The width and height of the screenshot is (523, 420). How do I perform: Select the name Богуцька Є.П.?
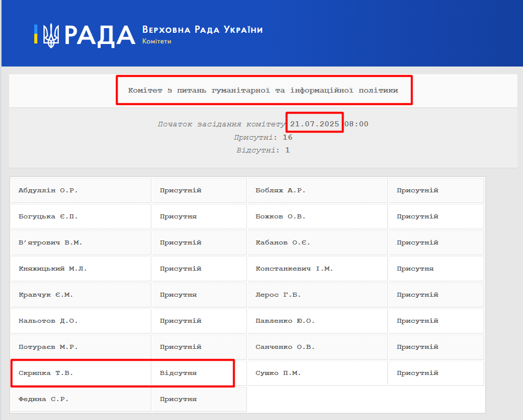click(48, 216)
